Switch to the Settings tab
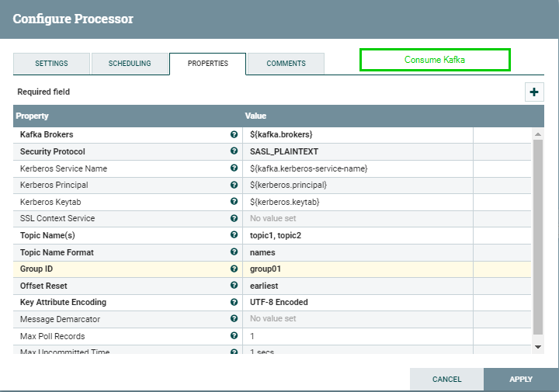 point(51,64)
